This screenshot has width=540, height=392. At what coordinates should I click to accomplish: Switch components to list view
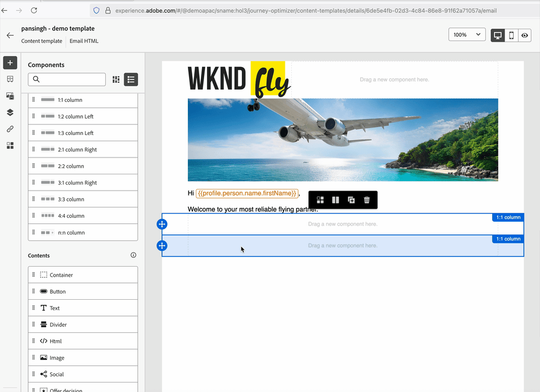point(131,79)
